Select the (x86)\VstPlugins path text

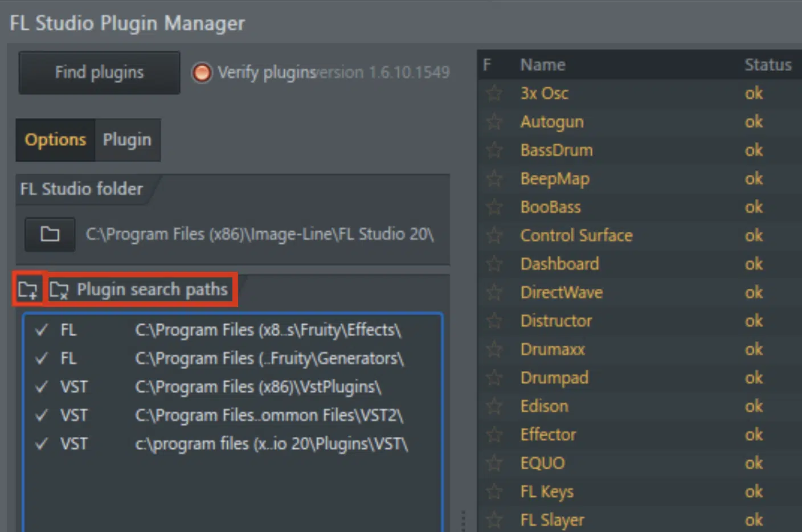click(x=258, y=387)
